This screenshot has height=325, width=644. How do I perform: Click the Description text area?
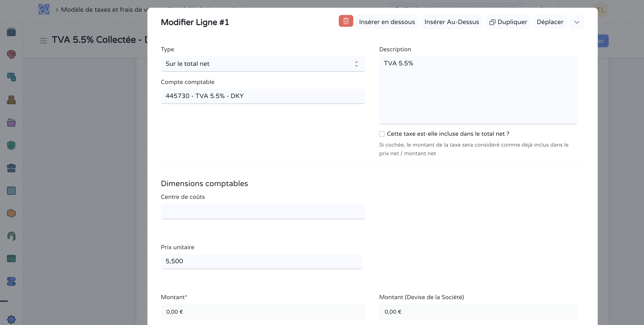point(478,90)
